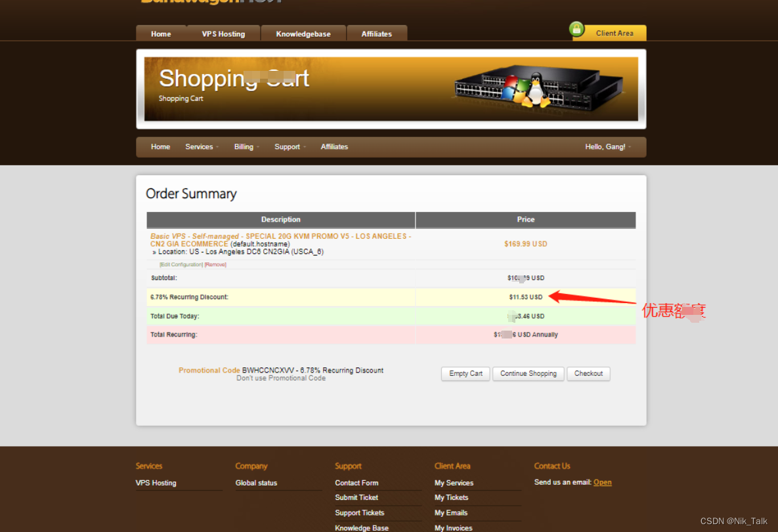Open My Emails footer link
This screenshot has width=778, height=532.
click(450, 513)
